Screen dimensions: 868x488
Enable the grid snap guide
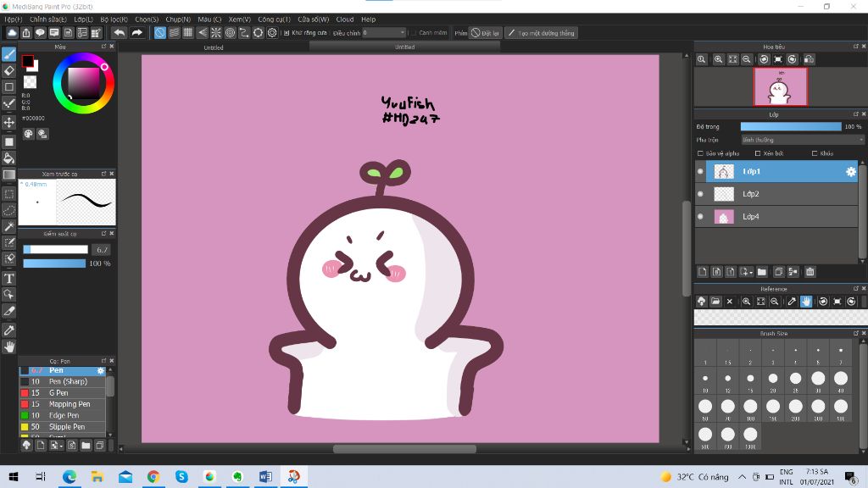point(187,33)
